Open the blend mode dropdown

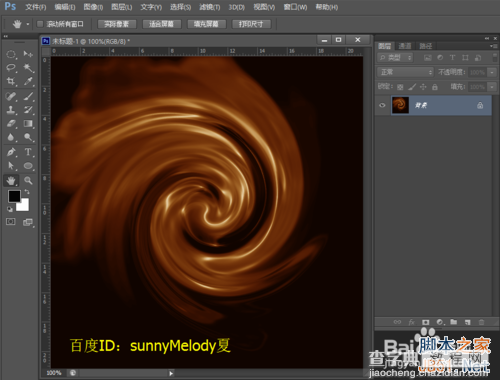point(405,72)
